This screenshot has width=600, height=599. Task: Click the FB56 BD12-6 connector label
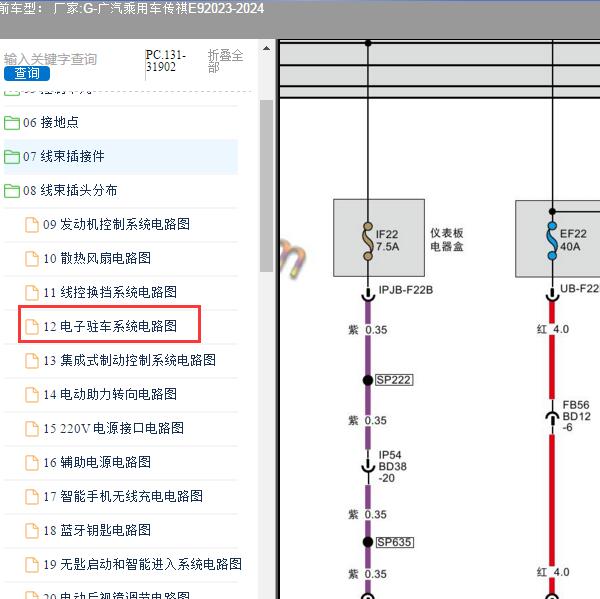[x=576, y=416]
